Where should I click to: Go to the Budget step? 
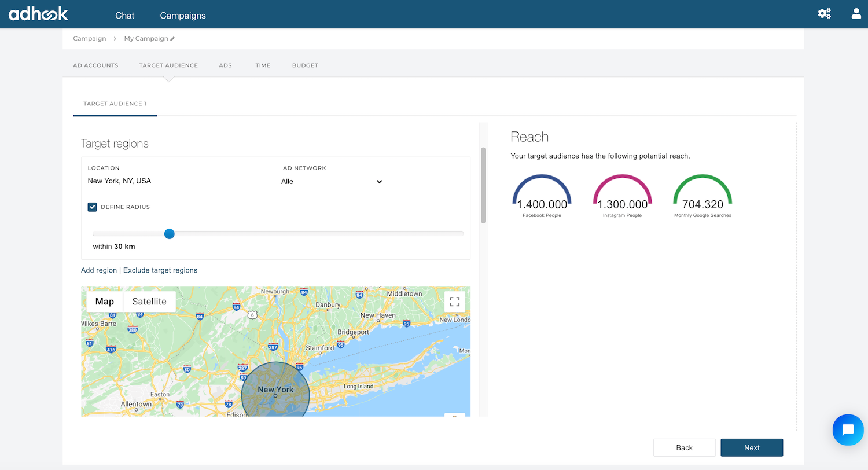coord(305,65)
